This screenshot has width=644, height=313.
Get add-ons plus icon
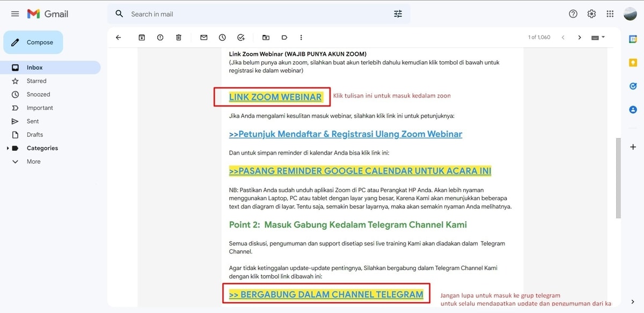tap(633, 147)
